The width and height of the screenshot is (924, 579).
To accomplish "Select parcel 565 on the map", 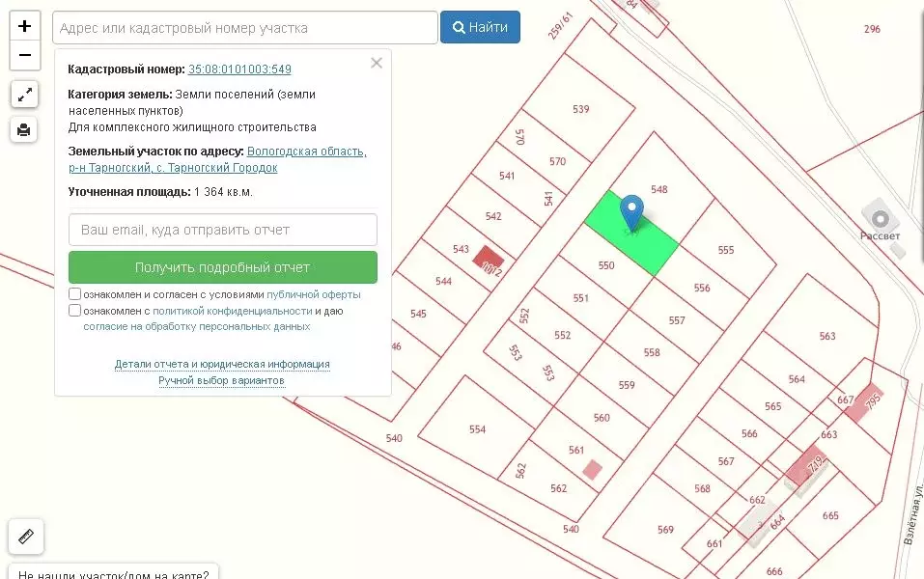I will [x=772, y=406].
